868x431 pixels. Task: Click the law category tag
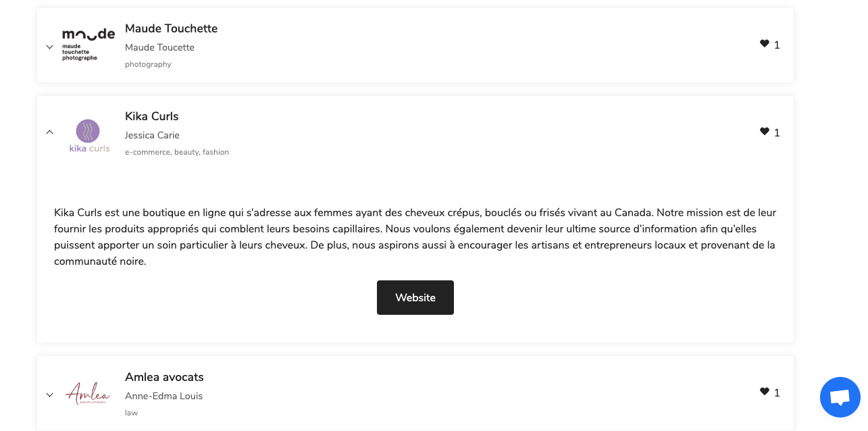(131, 412)
